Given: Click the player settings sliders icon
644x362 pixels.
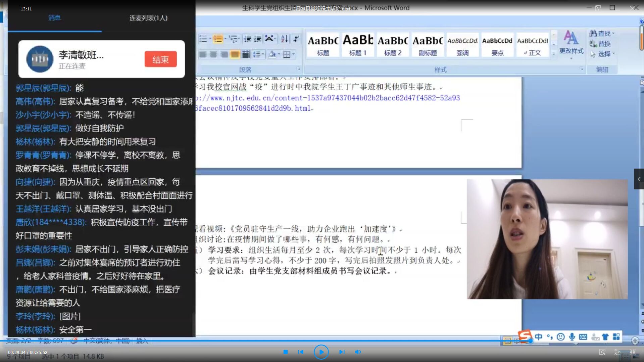Looking at the screenshot, I should click(617, 352).
